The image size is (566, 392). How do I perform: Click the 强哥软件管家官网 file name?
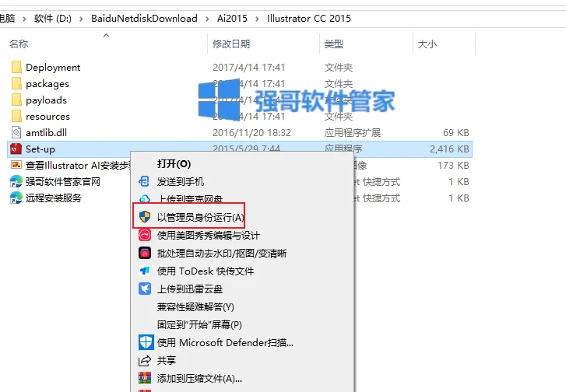coord(63,181)
